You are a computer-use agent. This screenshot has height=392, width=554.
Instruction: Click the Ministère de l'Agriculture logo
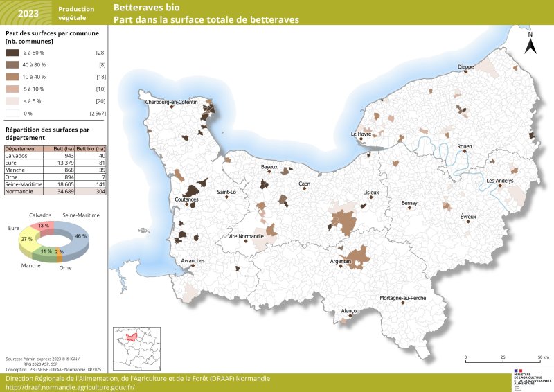[x=532, y=380]
